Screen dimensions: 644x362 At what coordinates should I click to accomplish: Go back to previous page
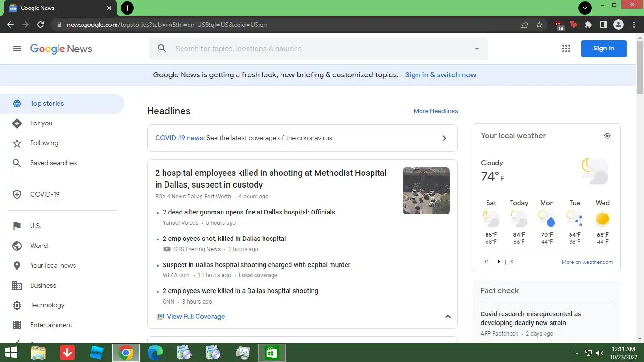[10, 25]
